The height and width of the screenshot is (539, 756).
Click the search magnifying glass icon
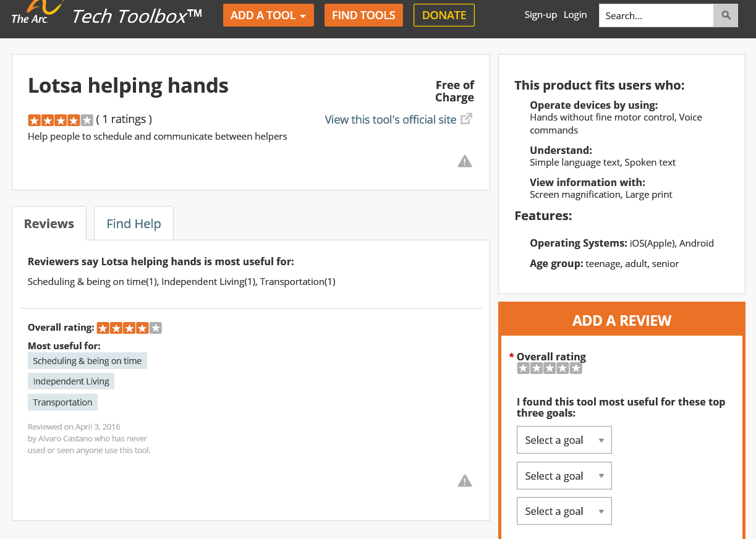[x=725, y=15]
